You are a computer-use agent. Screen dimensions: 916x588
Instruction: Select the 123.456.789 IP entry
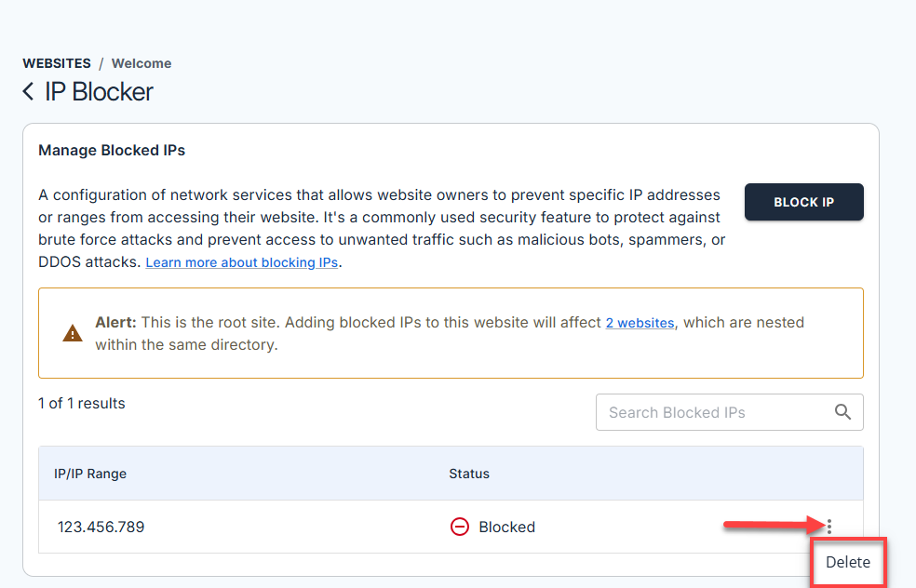tap(101, 527)
